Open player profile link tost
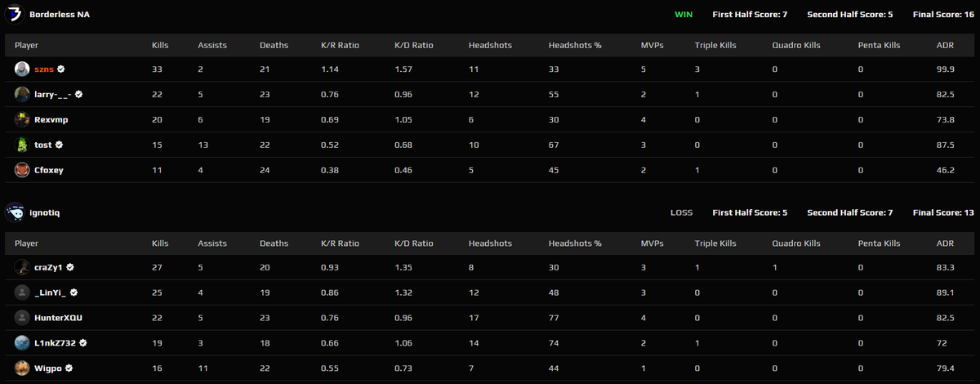The width and height of the screenshot is (980, 384). click(x=43, y=145)
